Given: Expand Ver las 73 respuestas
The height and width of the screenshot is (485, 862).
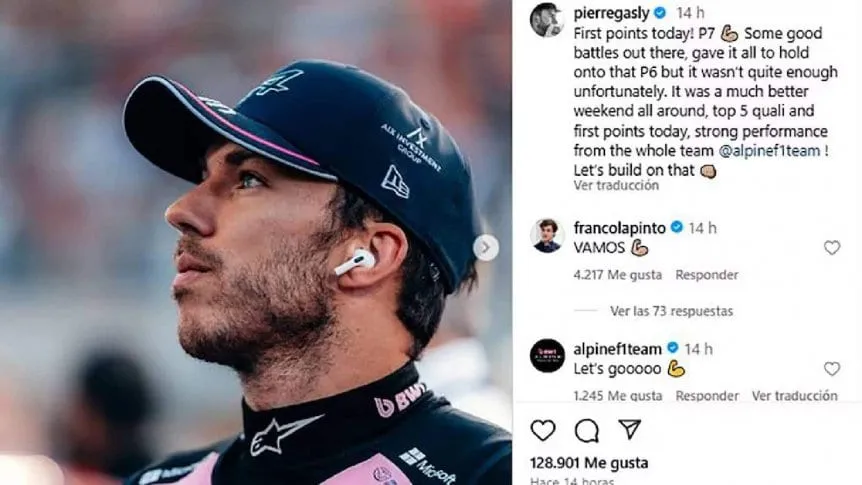Looking at the screenshot, I should click(x=670, y=311).
